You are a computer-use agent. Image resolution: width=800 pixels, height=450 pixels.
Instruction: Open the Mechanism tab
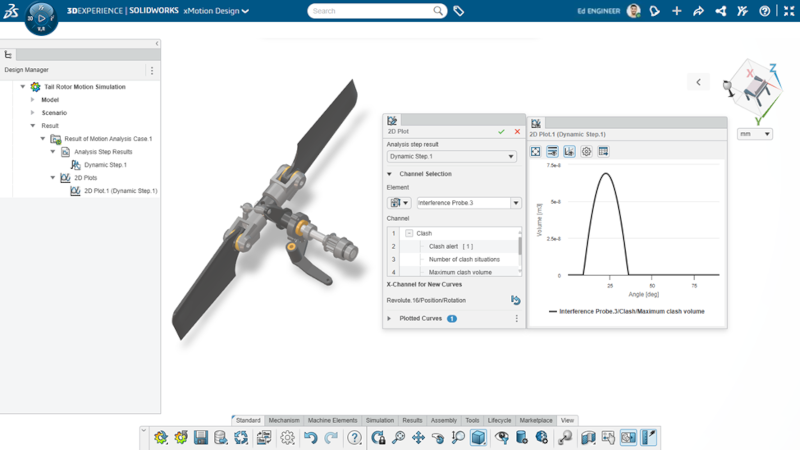click(283, 421)
